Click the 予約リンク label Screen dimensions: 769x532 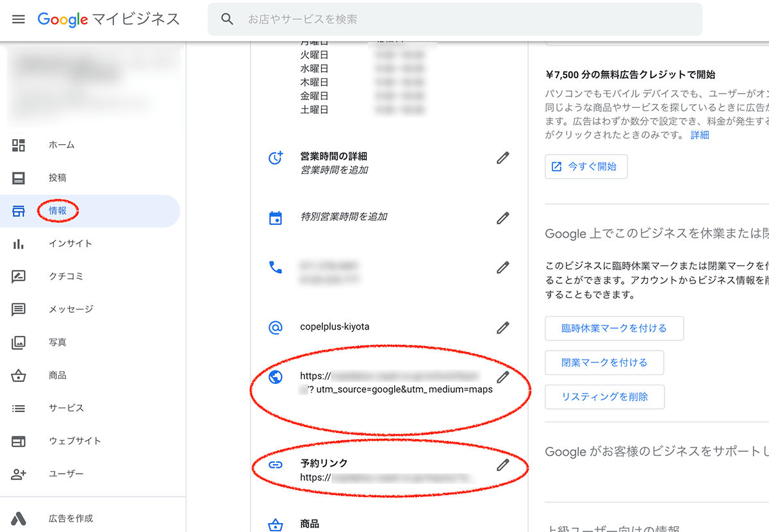pyautogui.click(x=324, y=463)
